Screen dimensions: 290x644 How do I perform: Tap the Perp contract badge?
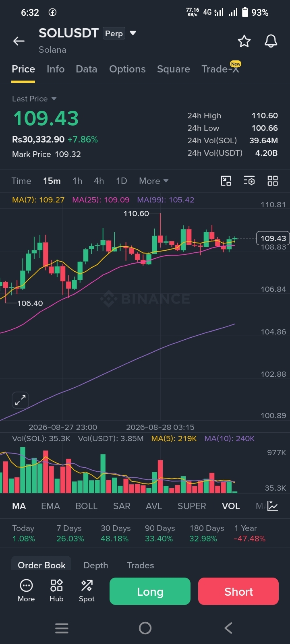coord(114,33)
